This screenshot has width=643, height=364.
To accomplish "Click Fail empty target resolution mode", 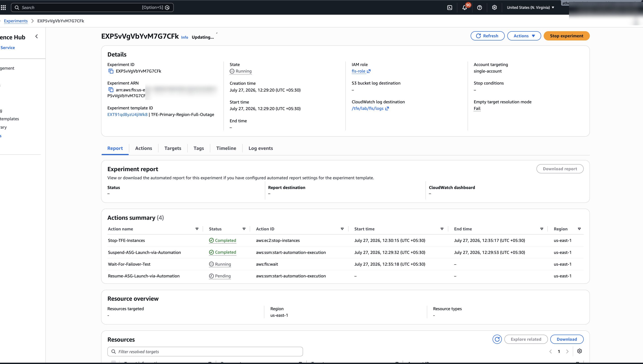I will coord(477,109).
